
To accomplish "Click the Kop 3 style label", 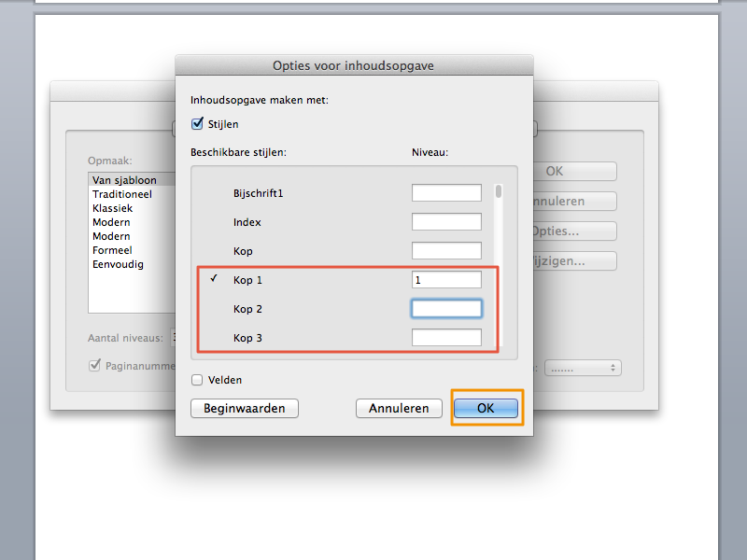I will [247, 338].
